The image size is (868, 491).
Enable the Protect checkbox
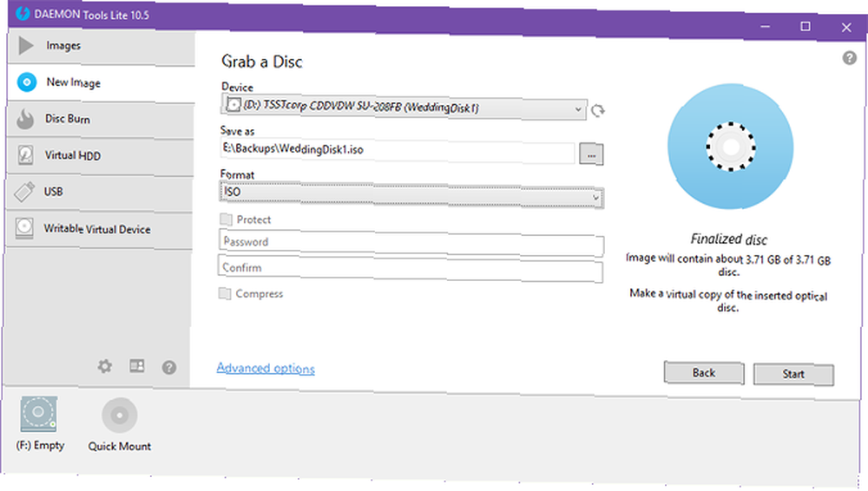pyautogui.click(x=226, y=219)
